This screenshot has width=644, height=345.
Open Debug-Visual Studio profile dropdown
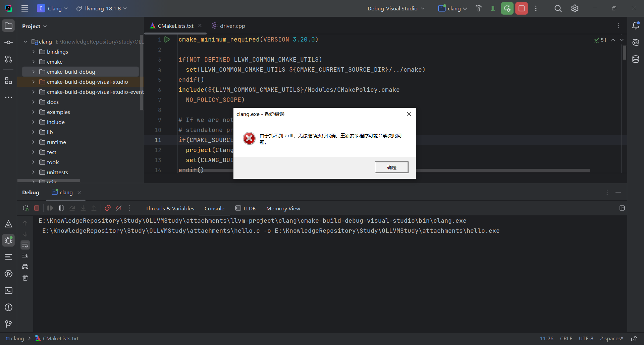pyautogui.click(x=396, y=8)
